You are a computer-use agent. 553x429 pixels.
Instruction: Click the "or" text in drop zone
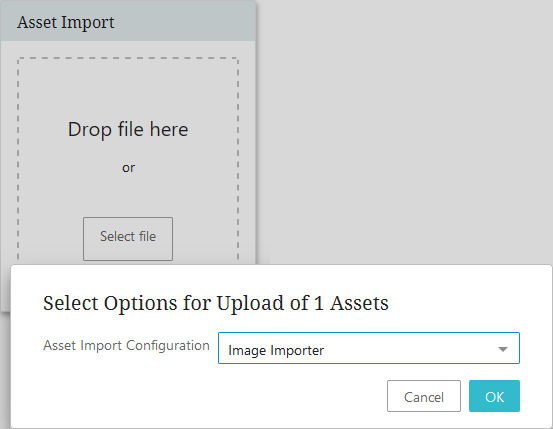click(x=128, y=168)
